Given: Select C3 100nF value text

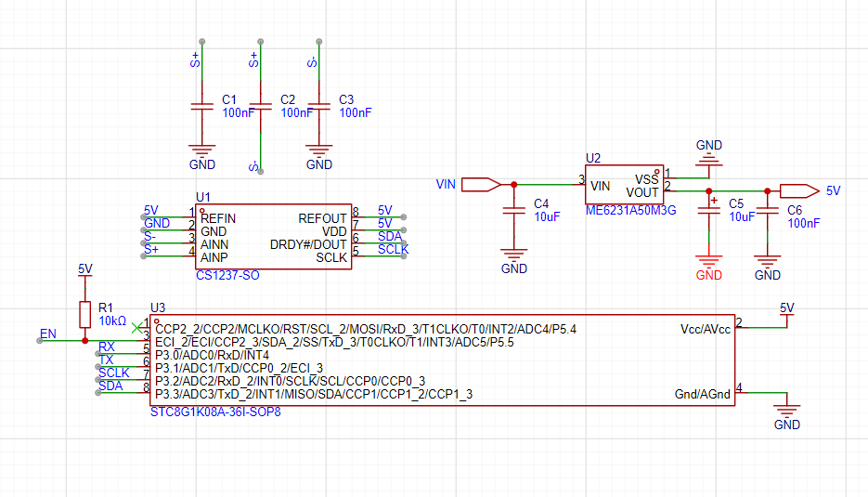Looking at the screenshot, I should point(356,113).
